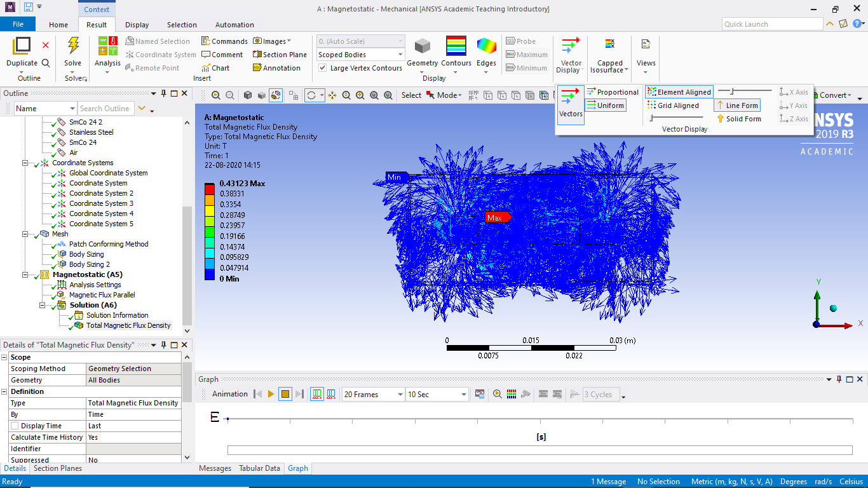Toggle the Display Time checkbox
868x488 pixels.
pos(15,426)
